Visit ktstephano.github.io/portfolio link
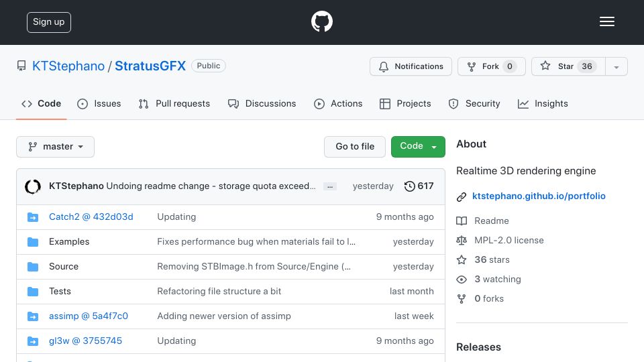The height and width of the screenshot is (362, 644). 539,196
